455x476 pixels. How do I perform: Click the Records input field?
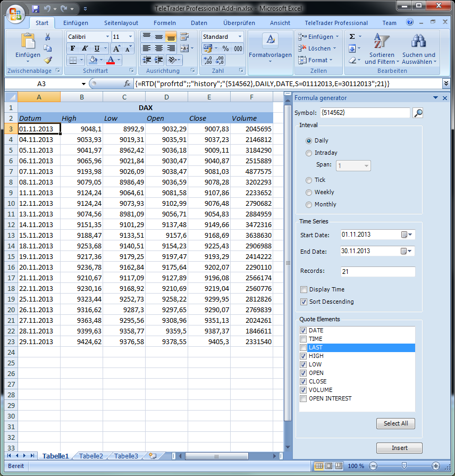(378, 272)
